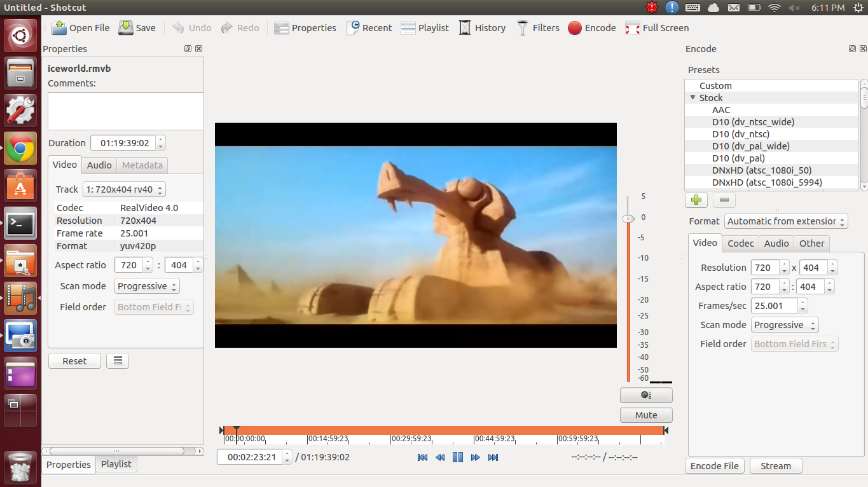Viewport: 868px width, 487px height.
Task: Click the red Encode toolbar icon
Action: point(575,28)
